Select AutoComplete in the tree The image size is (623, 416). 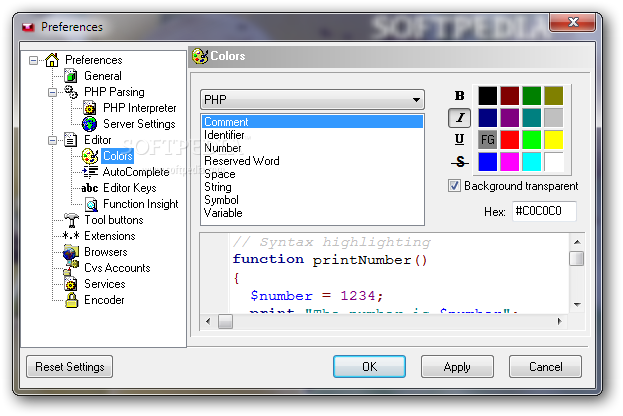tap(136, 172)
